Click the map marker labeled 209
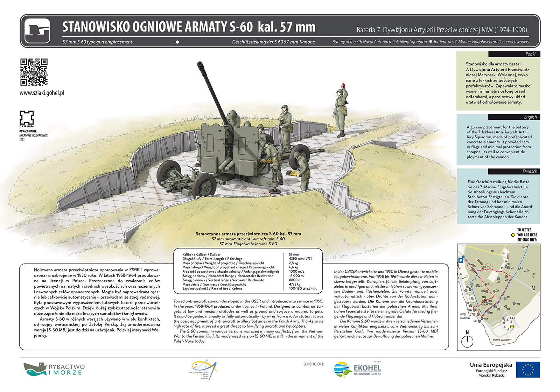 506,276
